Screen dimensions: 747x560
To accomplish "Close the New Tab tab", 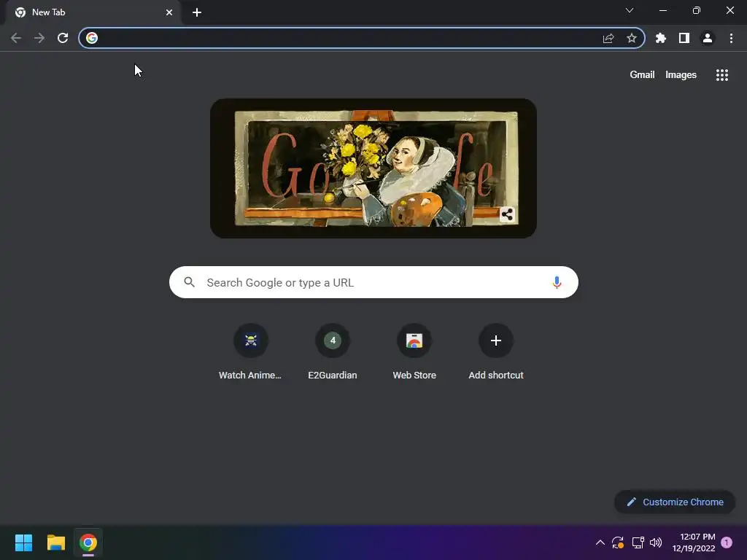I will coord(169,12).
